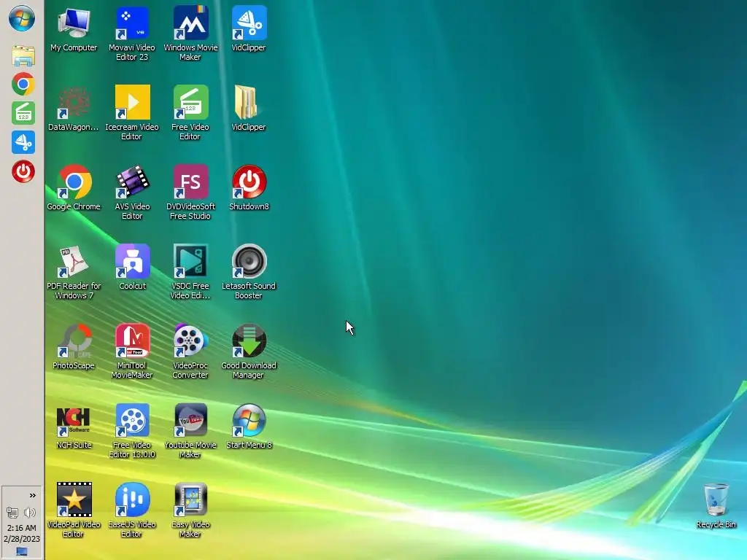The image size is (747, 560).
Task: Open the volume speaker tray icon
Action: coord(29,513)
